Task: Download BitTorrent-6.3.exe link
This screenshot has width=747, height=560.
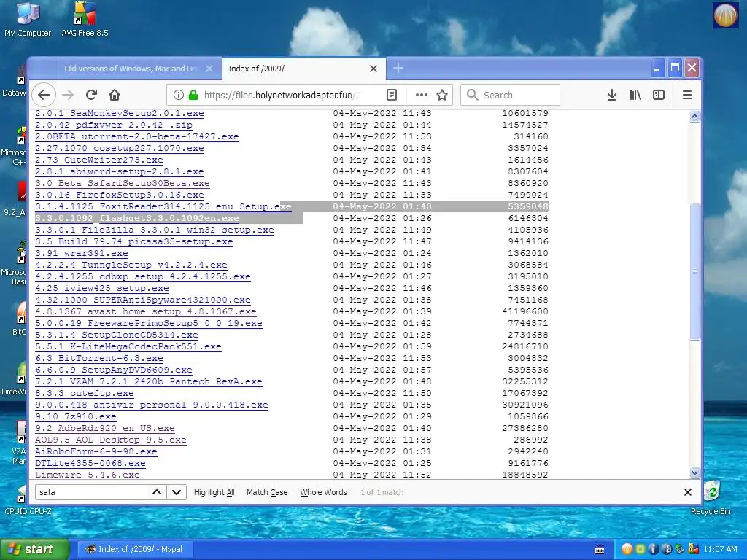Action: pos(99,359)
